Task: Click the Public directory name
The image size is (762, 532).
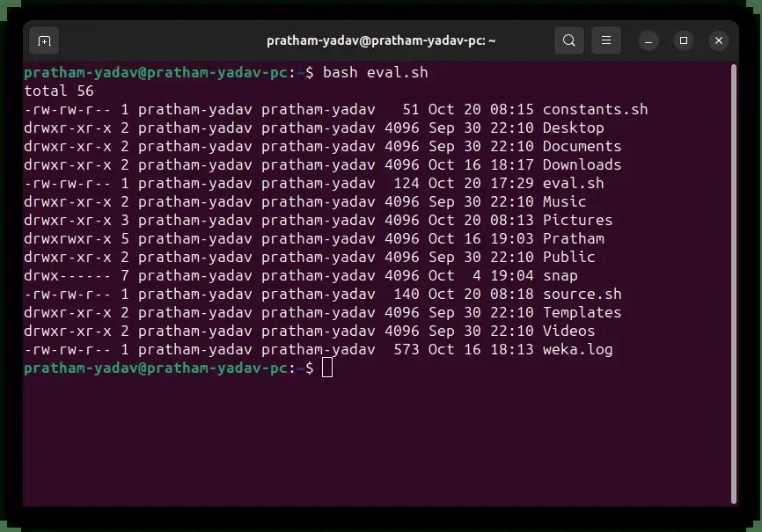Action: tap(568, 257)
